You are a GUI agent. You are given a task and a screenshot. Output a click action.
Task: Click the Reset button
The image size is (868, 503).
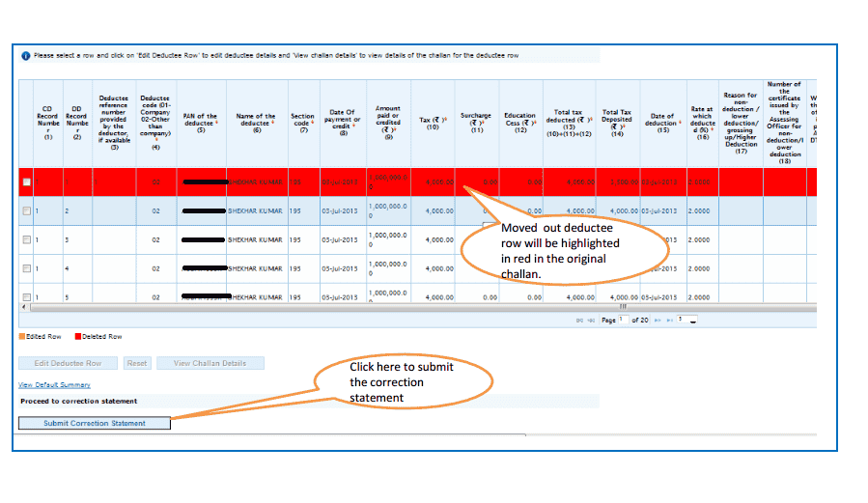point(137,364)
